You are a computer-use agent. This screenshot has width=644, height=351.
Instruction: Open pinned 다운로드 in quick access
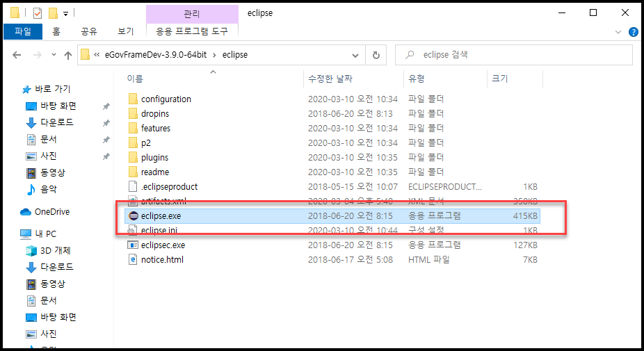[49, 122]
